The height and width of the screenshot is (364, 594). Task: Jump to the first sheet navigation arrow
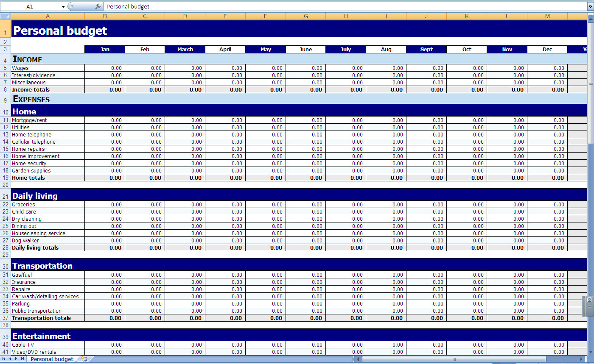[4, 359]
